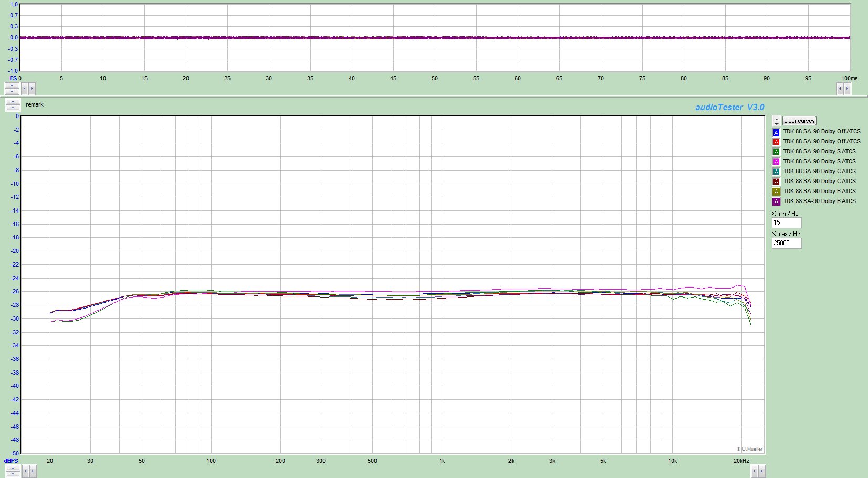Click the down arrow beside remark
The height and width of the screenshot is (478, 868).
coord(13,108)
